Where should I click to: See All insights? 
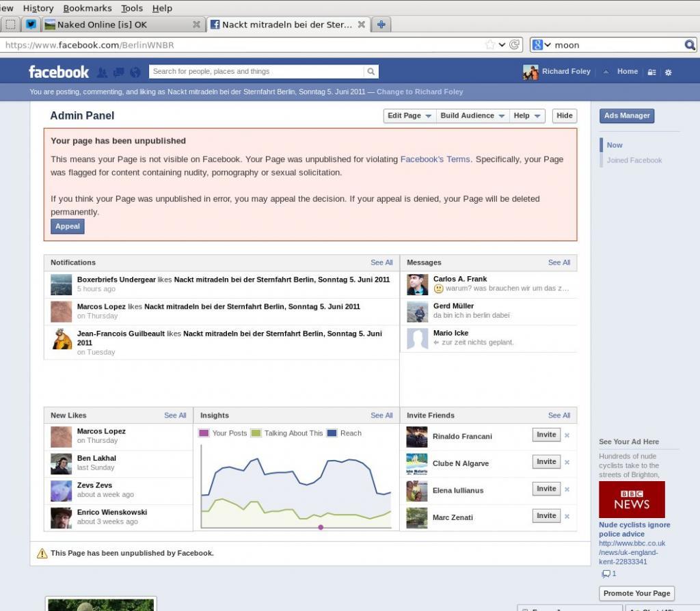coord(381,415)
